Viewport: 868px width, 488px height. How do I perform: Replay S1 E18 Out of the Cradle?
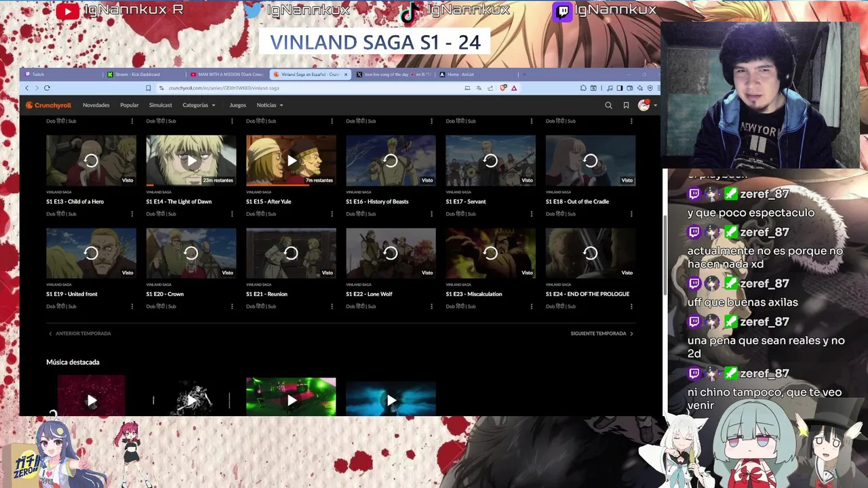point(591,161)
